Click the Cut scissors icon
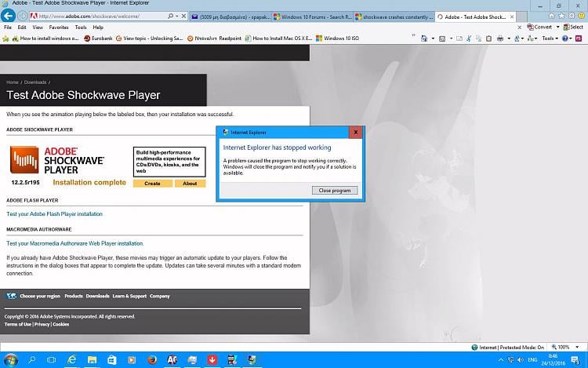This screenshot has width=588, height=368. click(x=469, y=38)
